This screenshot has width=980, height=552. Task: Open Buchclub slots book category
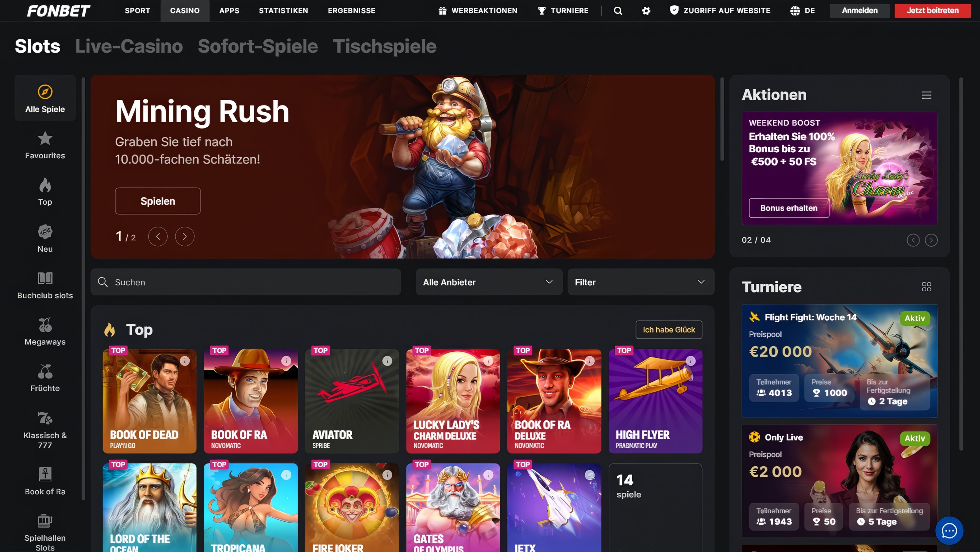pyautogui.click(x=45, y=285)
